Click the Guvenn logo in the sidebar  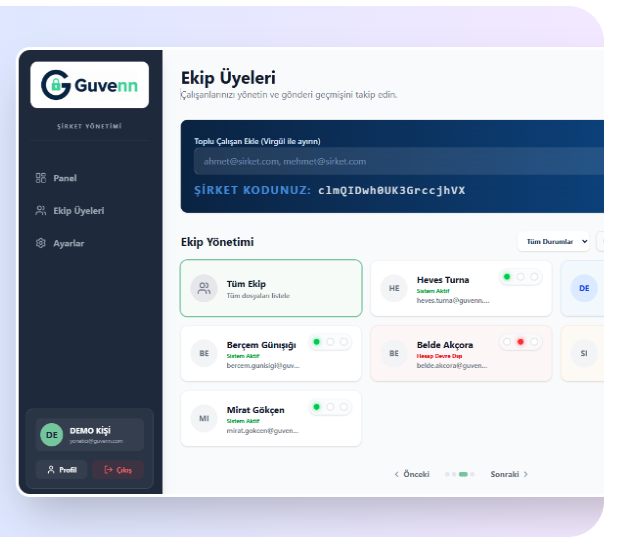(90, 86)
